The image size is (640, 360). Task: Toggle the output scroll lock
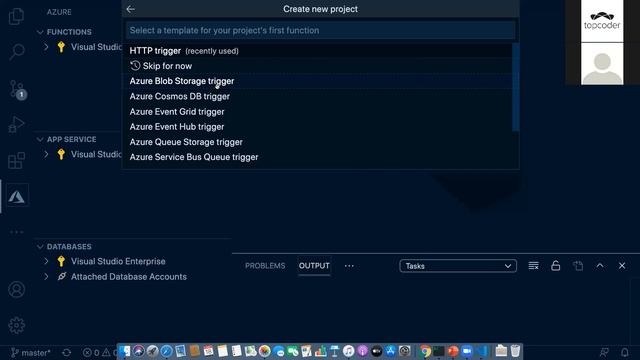pos(555,266)
